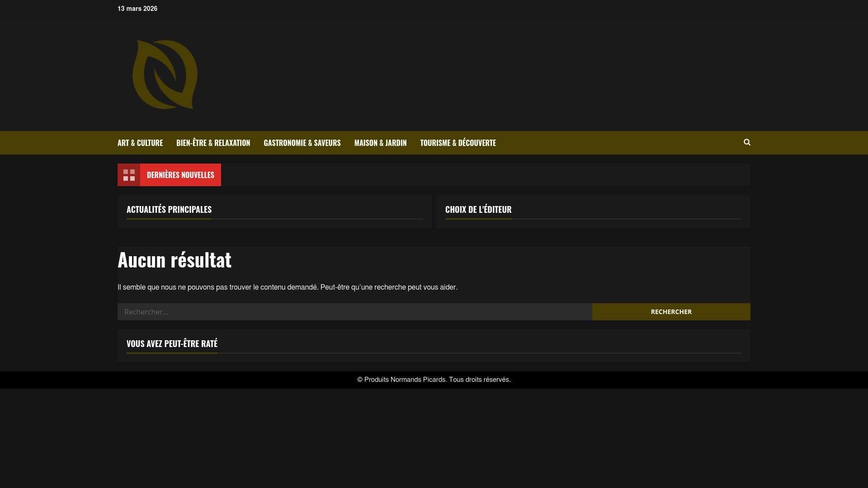Focus the Rechercher… search input field
Image resolution: width=868 pixels, height=488 pixels.
(355, 312)
